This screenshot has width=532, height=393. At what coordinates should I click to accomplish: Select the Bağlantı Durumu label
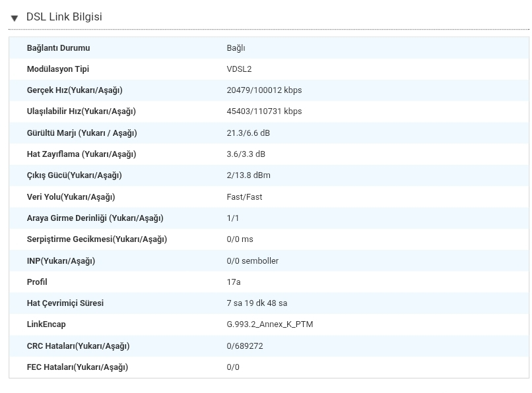(58, 48)
